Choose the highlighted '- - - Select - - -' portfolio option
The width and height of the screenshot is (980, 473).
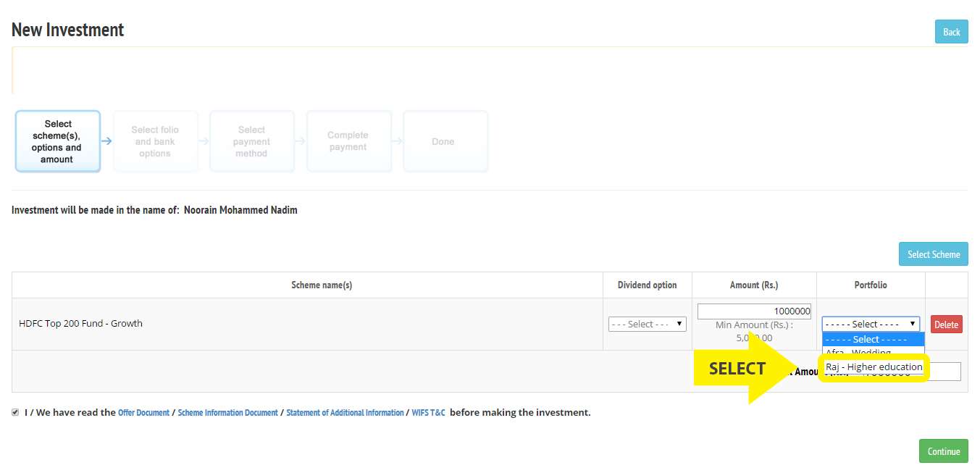[x=873, y=339]
